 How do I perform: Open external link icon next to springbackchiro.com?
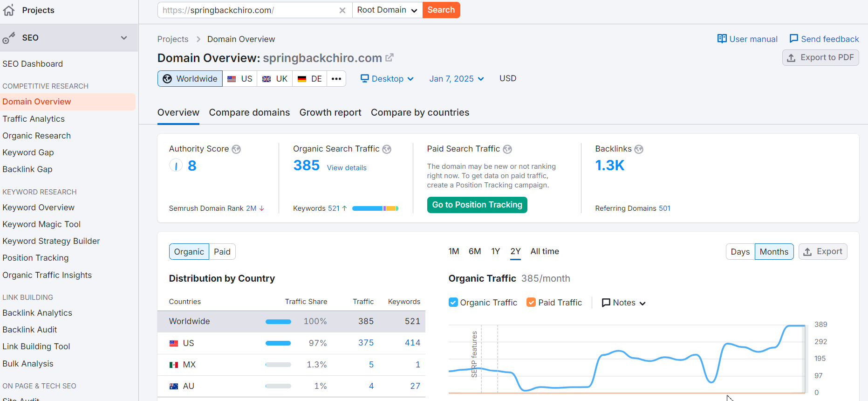(390, 58)
